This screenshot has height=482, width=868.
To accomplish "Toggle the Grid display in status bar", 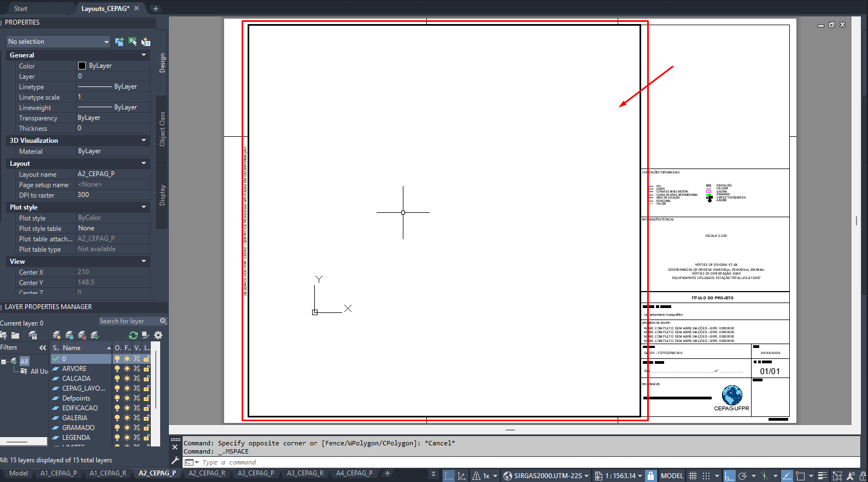I will (x=693, y=475).
